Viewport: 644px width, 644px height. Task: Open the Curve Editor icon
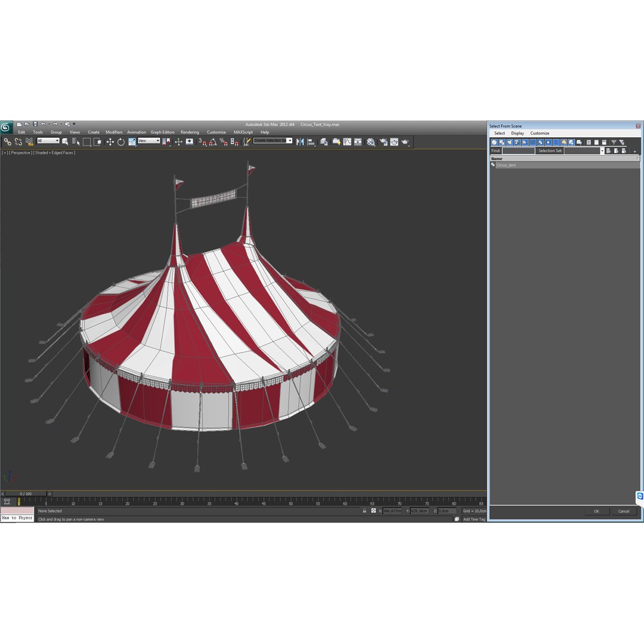347,142
